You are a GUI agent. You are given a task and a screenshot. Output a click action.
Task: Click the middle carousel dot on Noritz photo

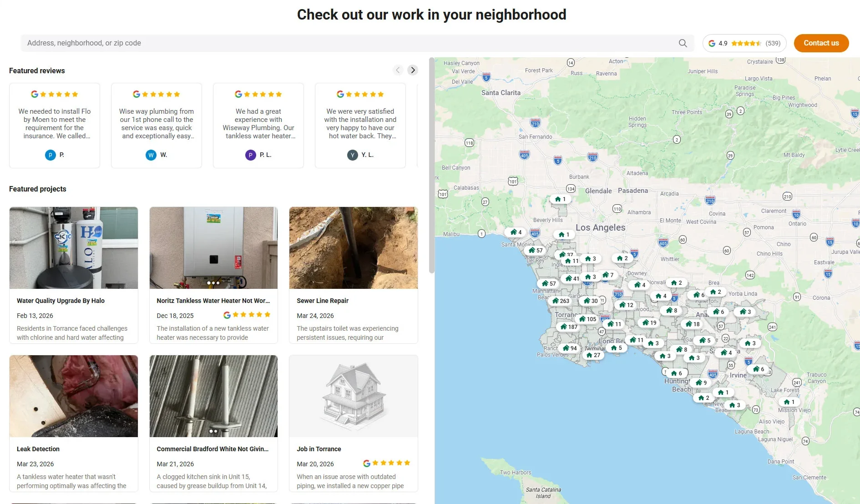pos(213,282)
